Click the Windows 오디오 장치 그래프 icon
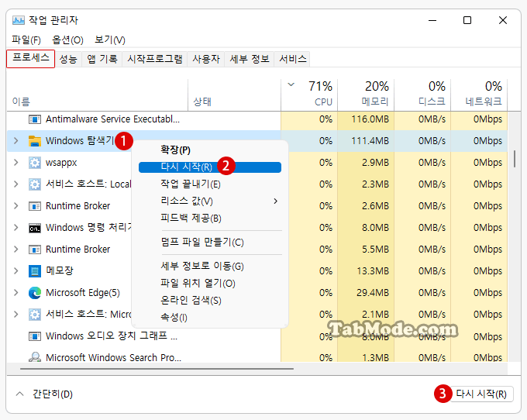 [x=35, y=336]
